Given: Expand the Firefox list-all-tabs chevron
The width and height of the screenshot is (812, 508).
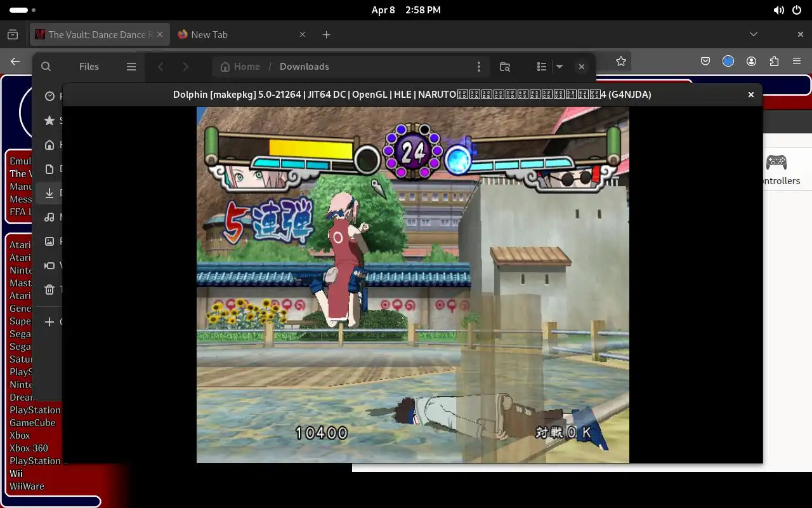Looking at the screenshot, I should tap(754, 34).
